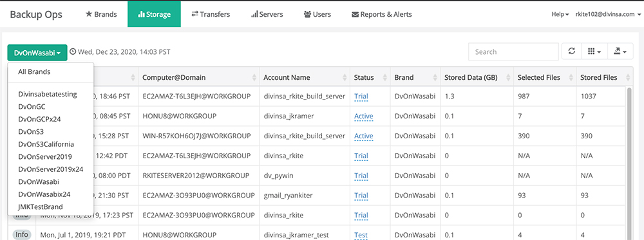Open the export dropdown button
The image size is (644, 240).
pyautogui.click(x=620, y=51)
